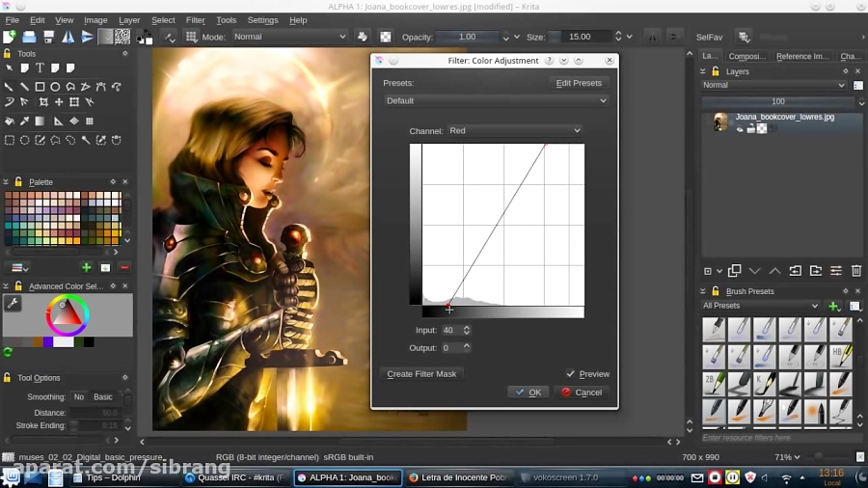868x488 pixels.
Task: Select Basic smoothing option
Action: (103, 396)
